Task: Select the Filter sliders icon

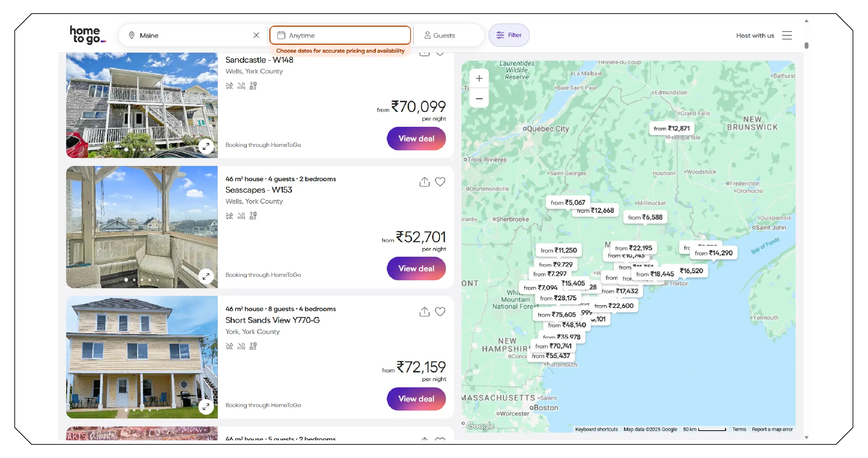Action: [x=500, y=35]
